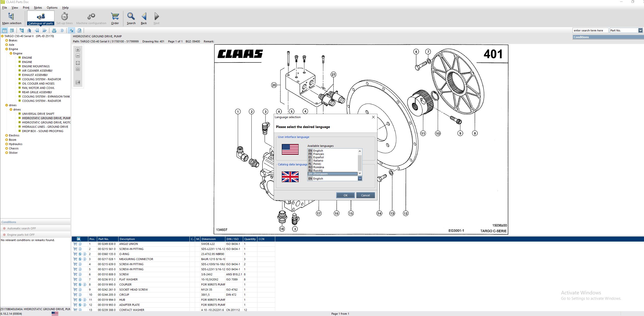Open the Part No. search type dropdown

pos(640,30)
